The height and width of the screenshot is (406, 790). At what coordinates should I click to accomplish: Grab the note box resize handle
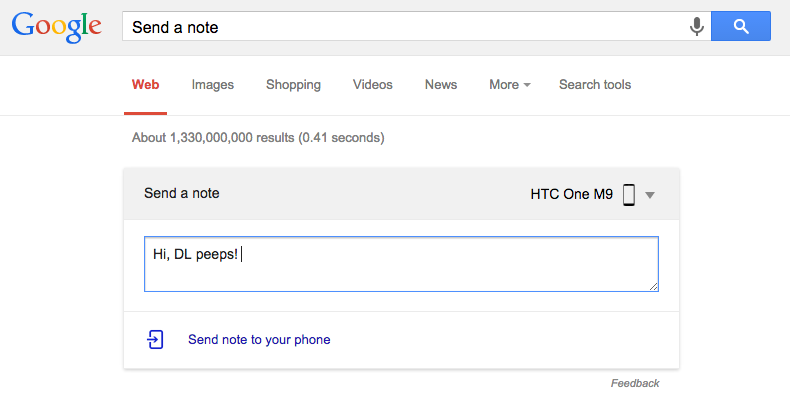[654, 287]
